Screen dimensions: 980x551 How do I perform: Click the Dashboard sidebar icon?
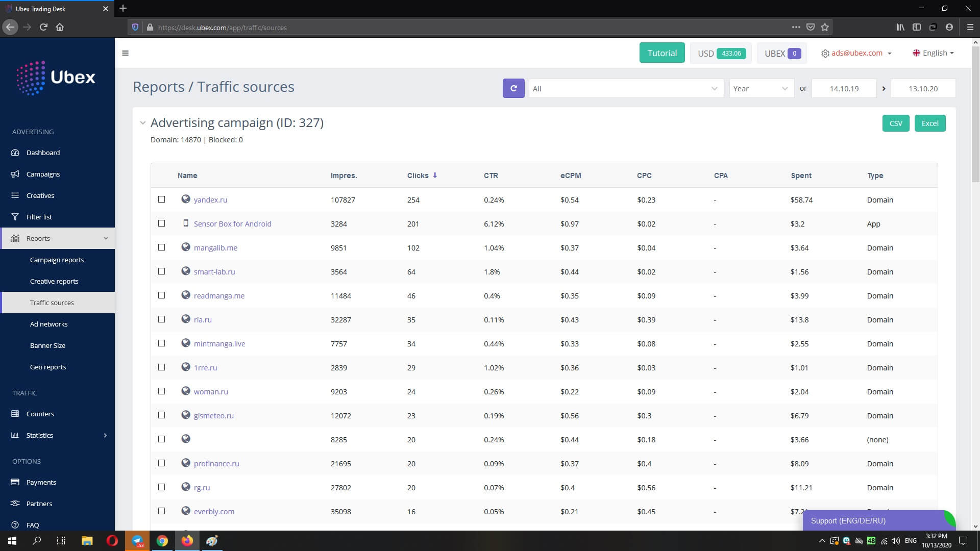tap(15, 153)
